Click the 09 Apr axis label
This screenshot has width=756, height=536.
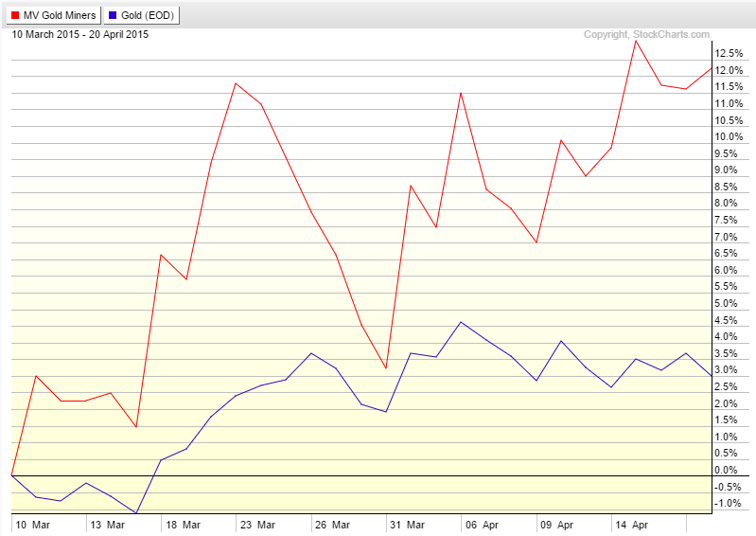(557, 525)
